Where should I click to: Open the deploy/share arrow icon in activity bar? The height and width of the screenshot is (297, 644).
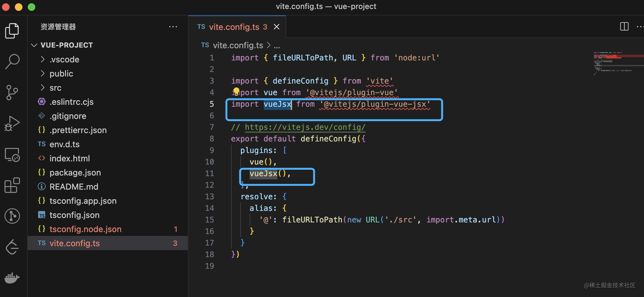click(x=12, y=247)
